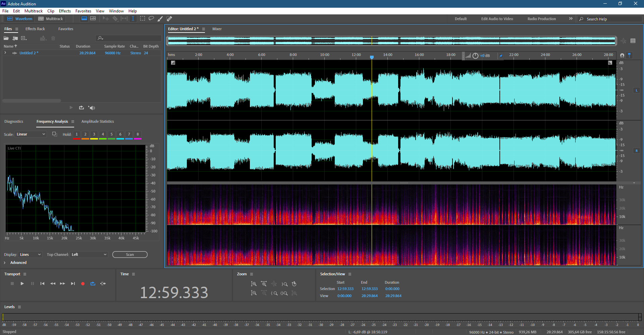Select the Time Selection tool
The height and width of the screenshot is (335, 644).
(133, 19)
